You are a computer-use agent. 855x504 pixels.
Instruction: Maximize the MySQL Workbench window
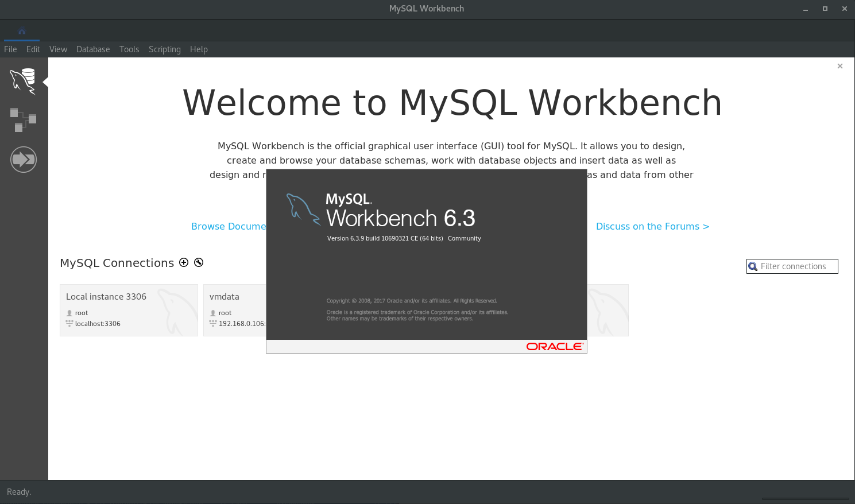825,9
